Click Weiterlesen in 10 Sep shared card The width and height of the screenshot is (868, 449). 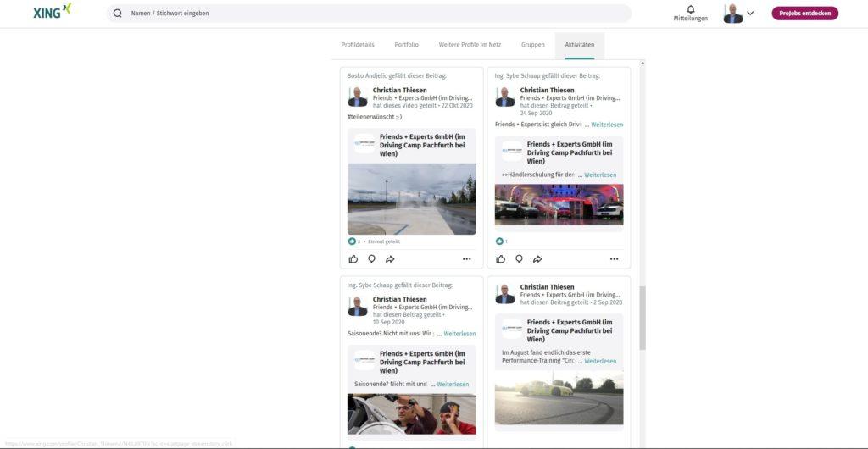click(453, 384)
